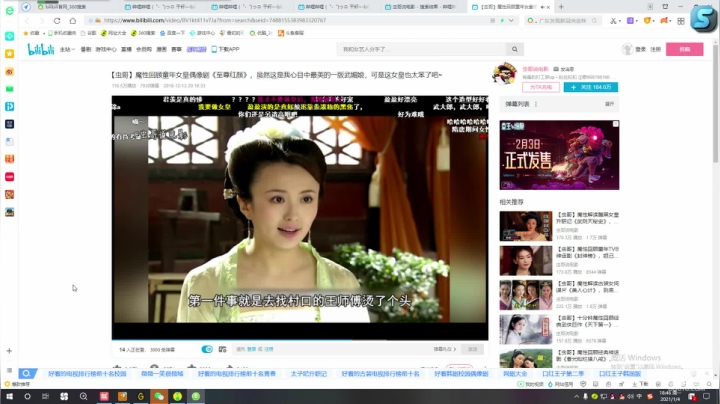Expand the 主站 dropdown in bilibili nav

[67, 49]
